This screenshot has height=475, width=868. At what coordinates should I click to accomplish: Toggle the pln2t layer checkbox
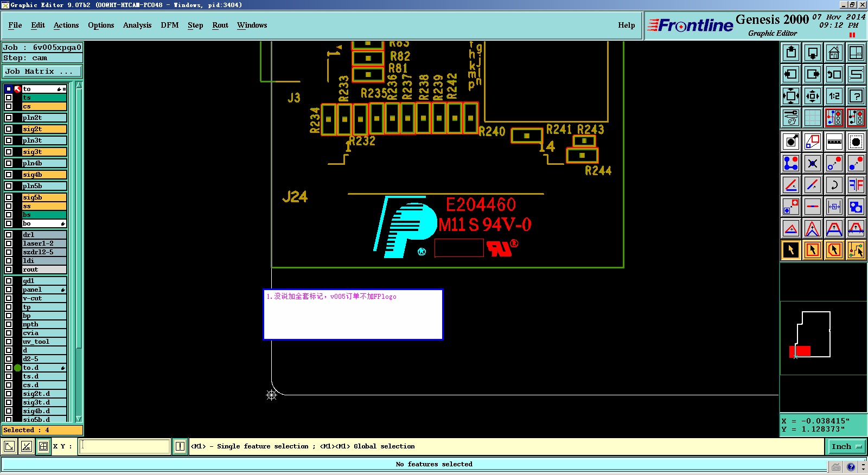coord(9,118)
